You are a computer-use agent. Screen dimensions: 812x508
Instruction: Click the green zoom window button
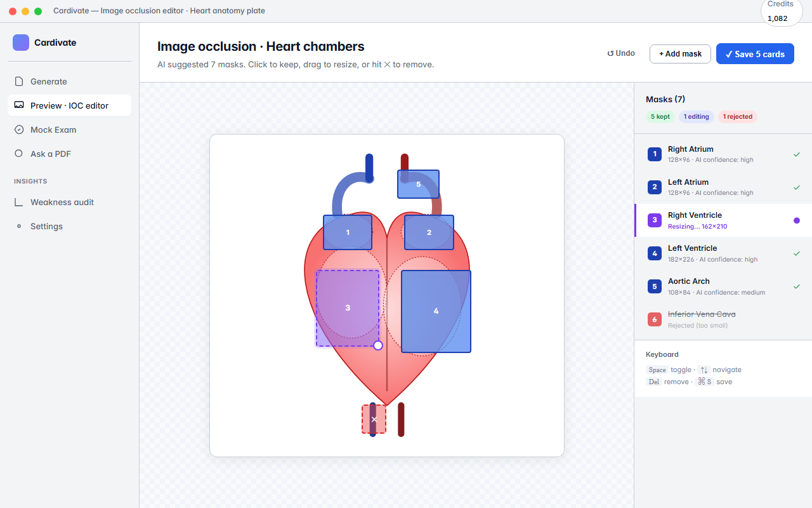[x=38, y=11]
